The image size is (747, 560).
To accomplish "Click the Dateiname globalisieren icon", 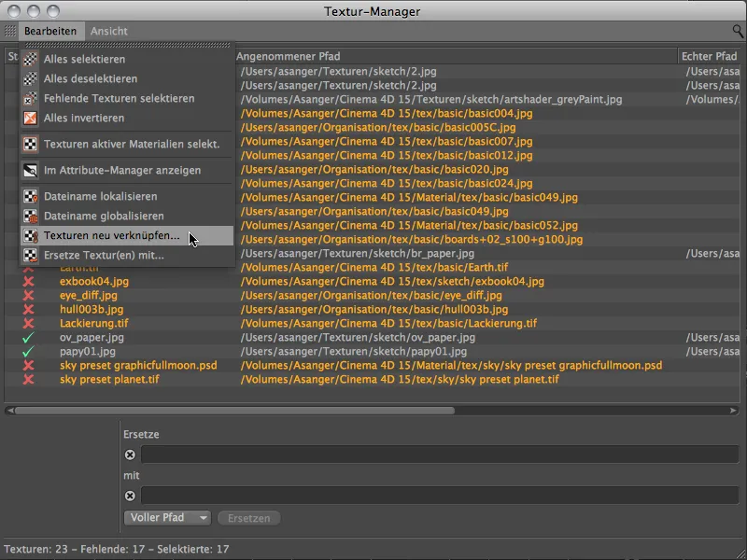I will (31, 216).
